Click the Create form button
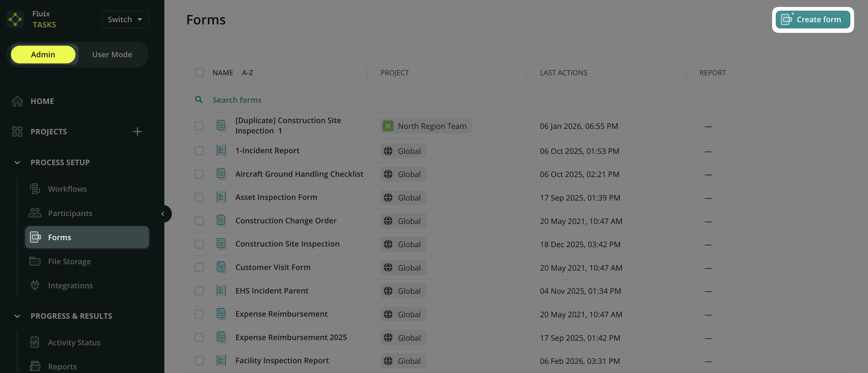This screenshot has width=868, height=373. click(x=812, y=20)
